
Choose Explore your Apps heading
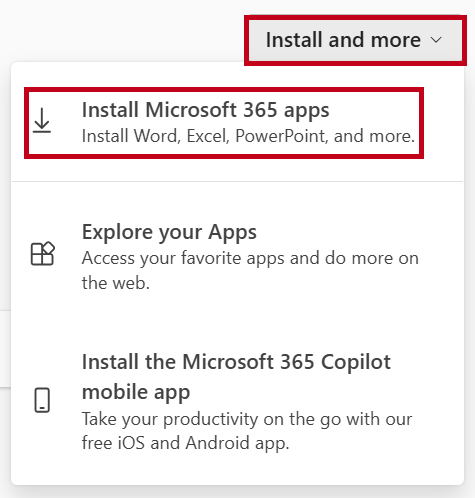tap(169, 232)
